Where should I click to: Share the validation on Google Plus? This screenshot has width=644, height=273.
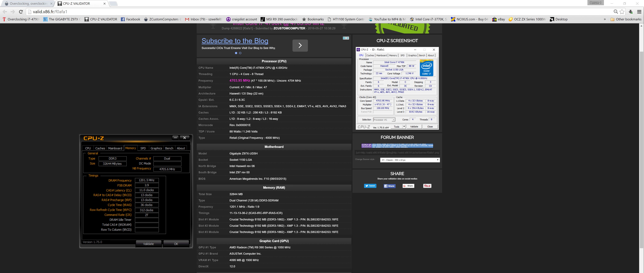coord(408,186)
